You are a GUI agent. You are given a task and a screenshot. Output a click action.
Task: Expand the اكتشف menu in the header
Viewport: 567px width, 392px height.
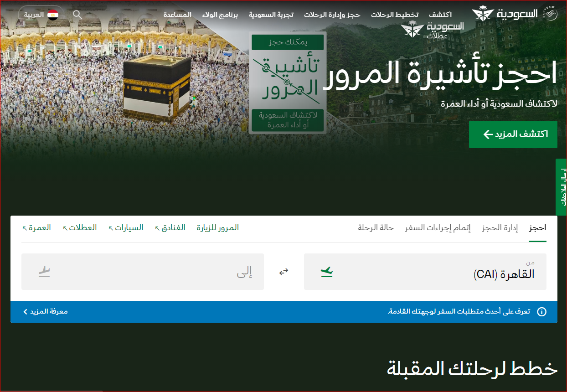pos(440,15)
